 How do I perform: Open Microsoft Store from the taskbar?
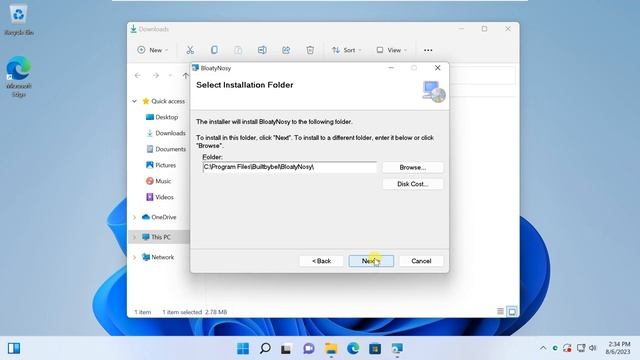point(375,348)
